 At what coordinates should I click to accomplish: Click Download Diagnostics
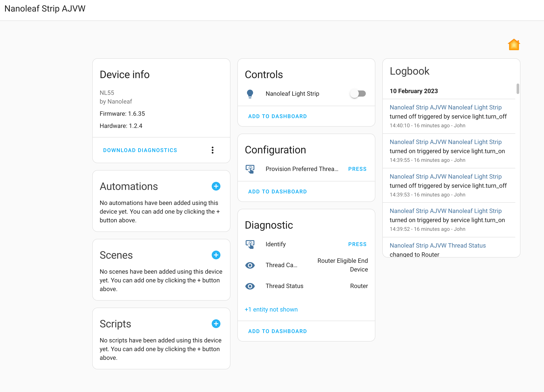pyautogui.click(x=140, y=150)
